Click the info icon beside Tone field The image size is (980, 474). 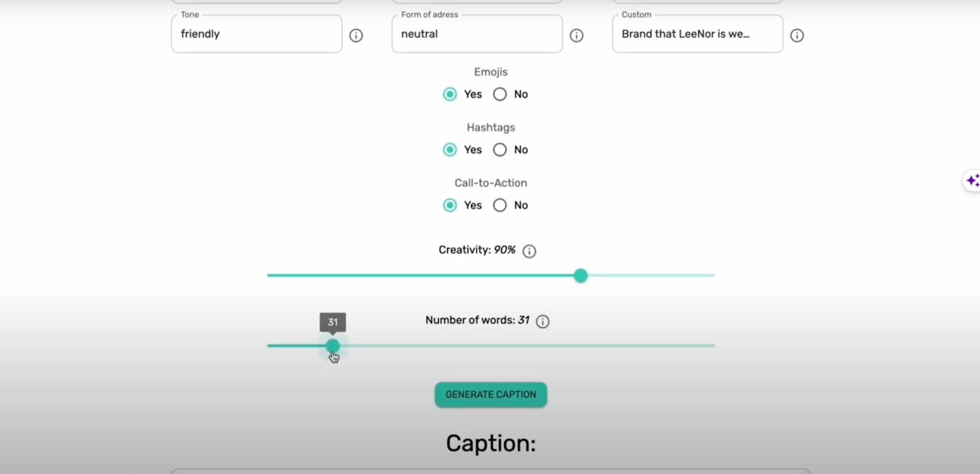click(356, 35)
